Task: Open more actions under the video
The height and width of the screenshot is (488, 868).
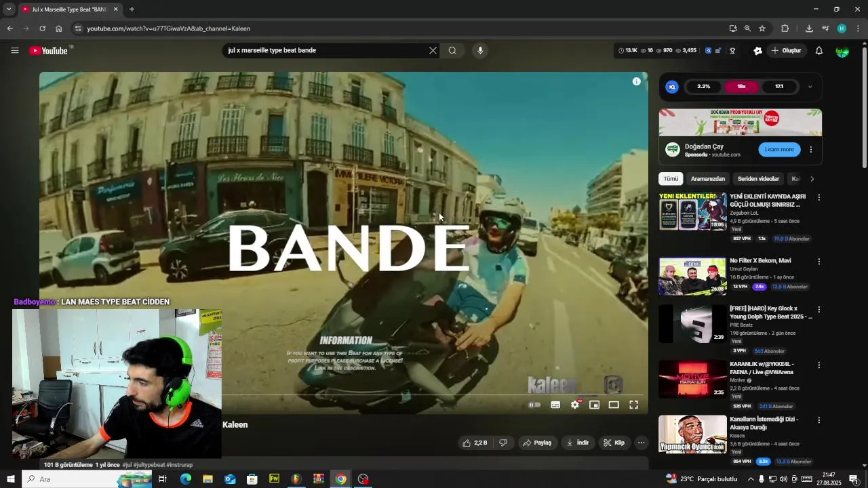Action: 641,443
